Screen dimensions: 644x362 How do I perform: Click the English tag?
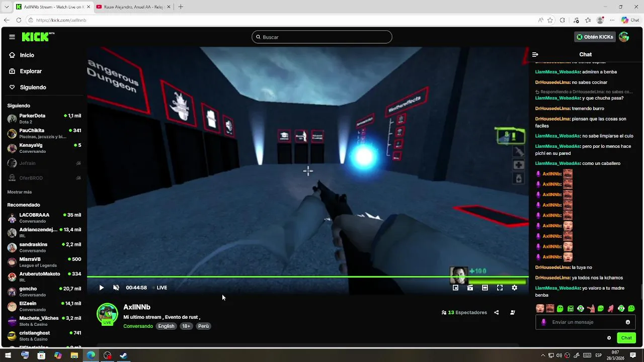click(x=166, y=326)
